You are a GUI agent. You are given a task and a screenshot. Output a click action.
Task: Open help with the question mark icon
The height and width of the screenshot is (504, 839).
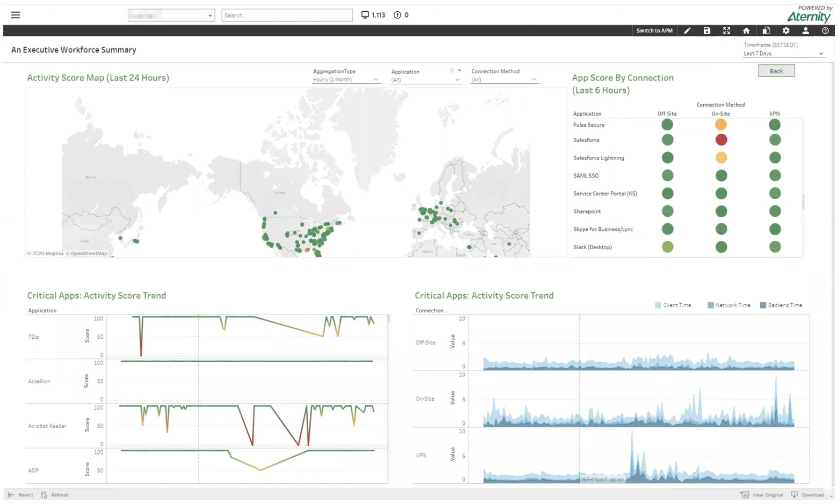coord(825,31)
